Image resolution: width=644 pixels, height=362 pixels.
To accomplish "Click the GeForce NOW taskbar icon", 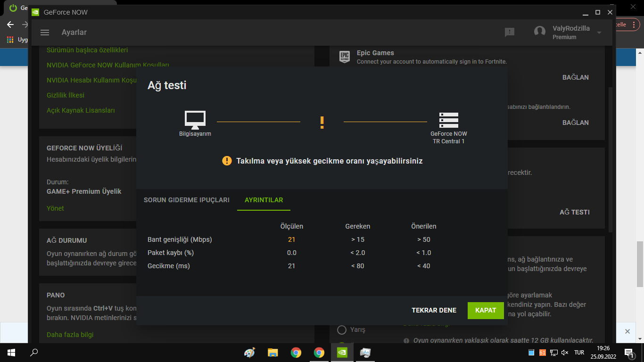I will pyautogui.click(x=342, y=352).
